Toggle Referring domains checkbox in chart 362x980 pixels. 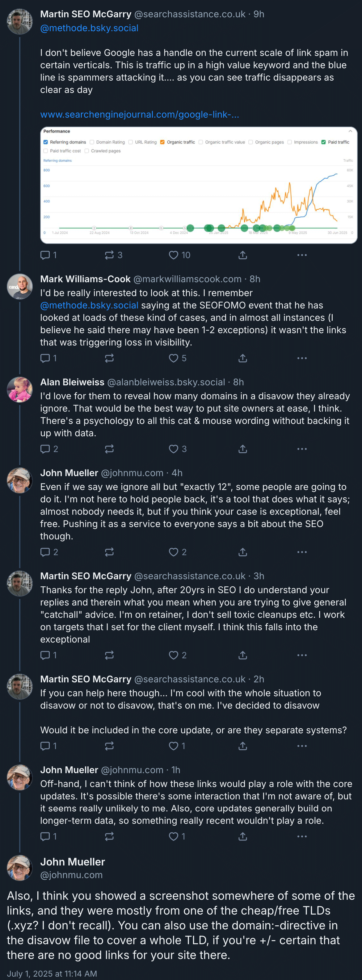(46, 142)
